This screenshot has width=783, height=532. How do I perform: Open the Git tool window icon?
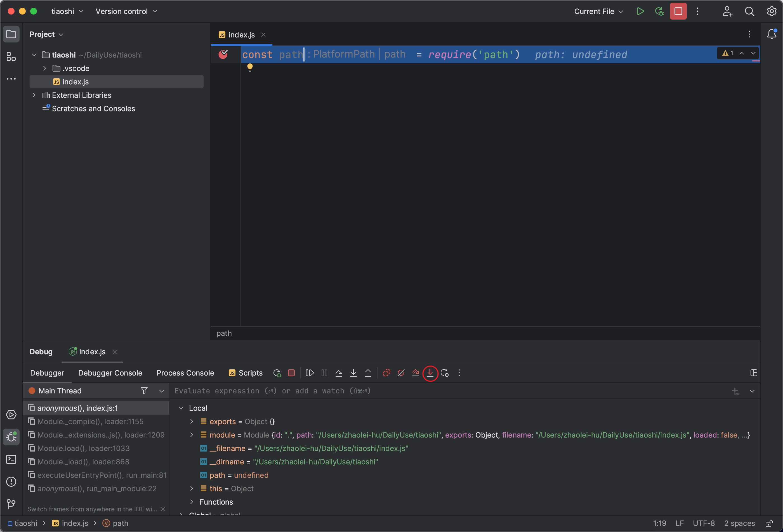click(11, 504)
